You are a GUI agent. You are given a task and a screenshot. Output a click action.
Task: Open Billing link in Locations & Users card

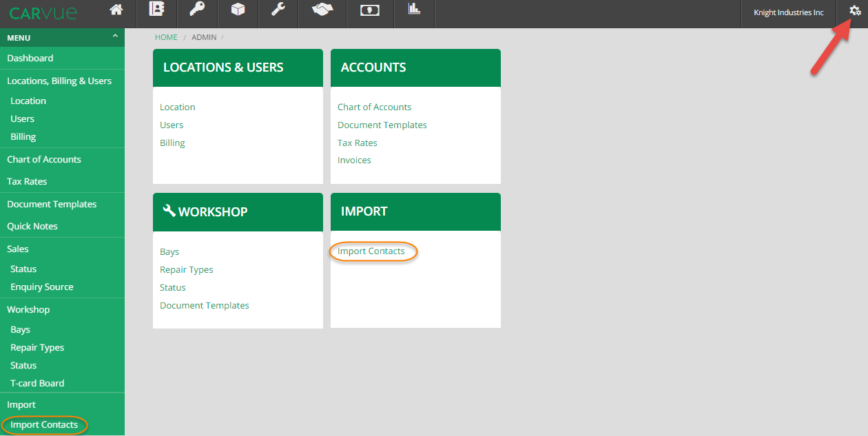pos(172,143)
